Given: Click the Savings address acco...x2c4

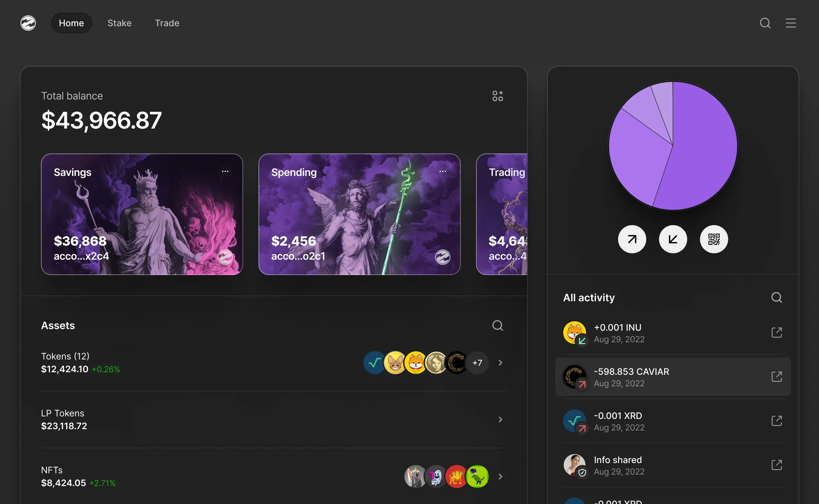Looking at the screenshot, I should click(81, 256).
